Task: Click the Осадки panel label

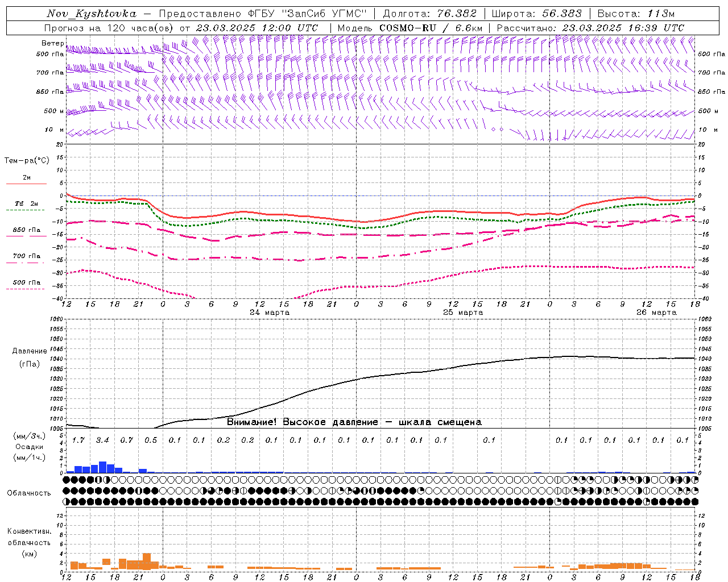Action: tap(29, 447)
